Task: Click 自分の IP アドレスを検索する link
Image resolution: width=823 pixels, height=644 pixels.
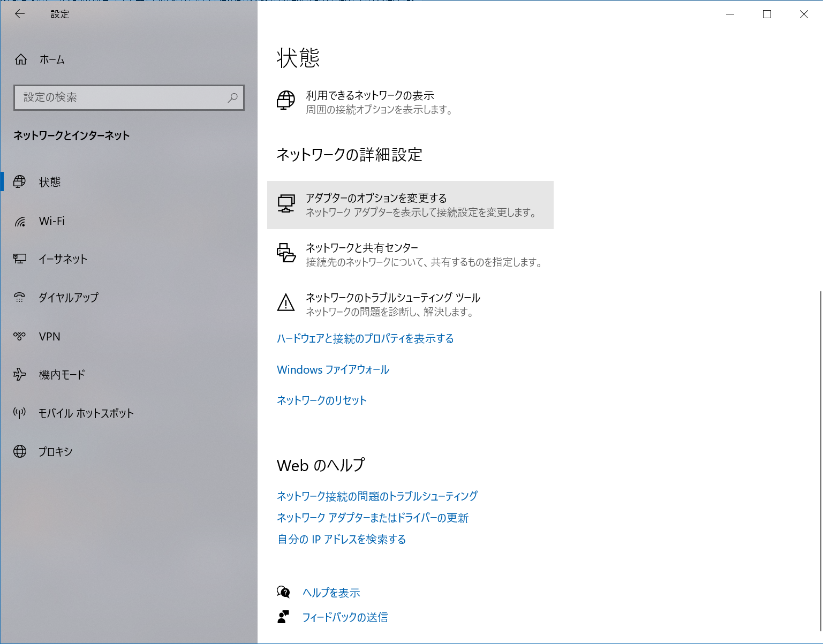Action: coord(342,539)
